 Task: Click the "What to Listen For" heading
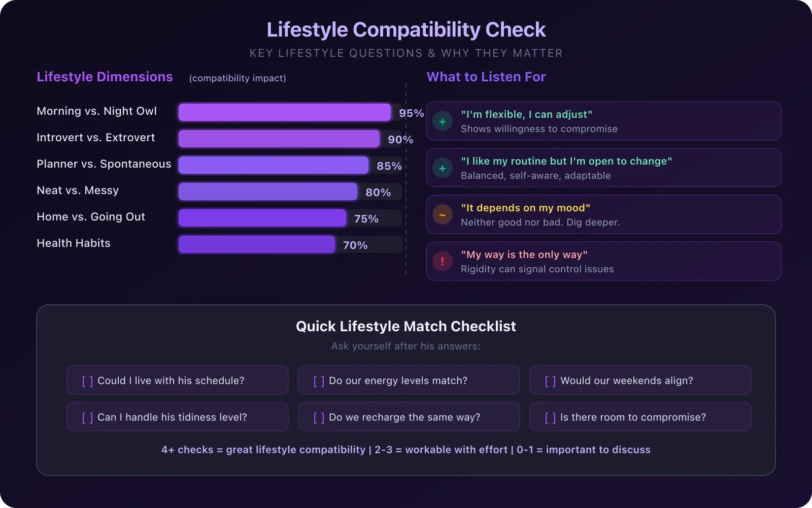coord(486,77)
